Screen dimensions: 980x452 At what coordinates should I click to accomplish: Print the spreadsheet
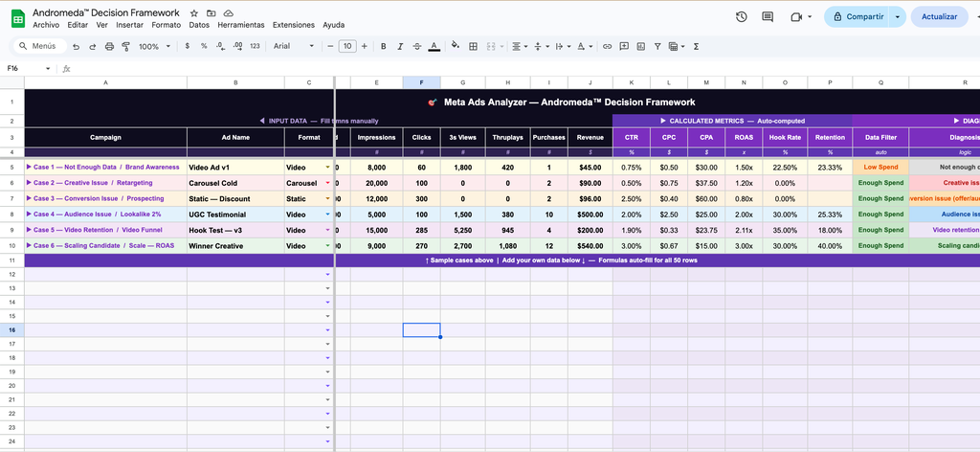point(109,46)
